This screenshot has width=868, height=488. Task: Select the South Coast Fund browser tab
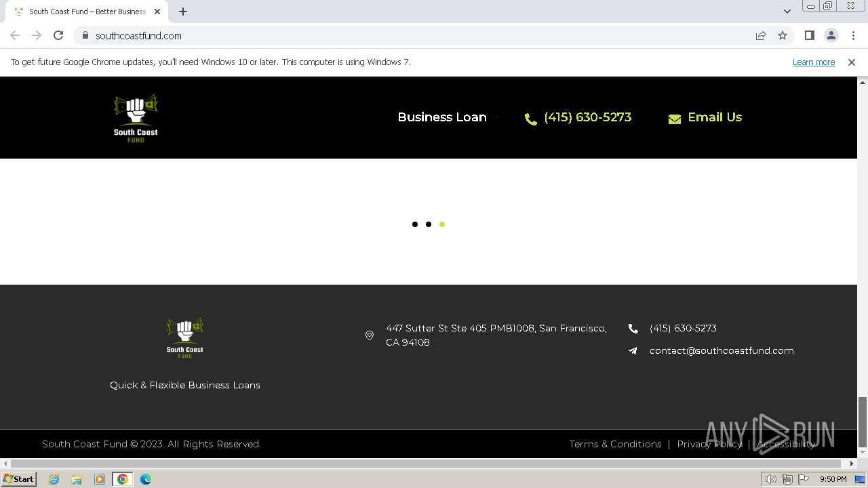(86, 12)
